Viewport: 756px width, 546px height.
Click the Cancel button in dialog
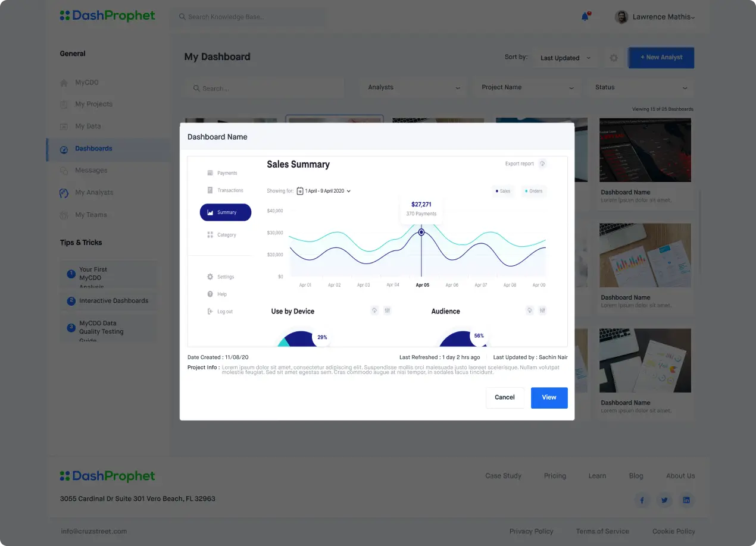(x=505, y=397)
